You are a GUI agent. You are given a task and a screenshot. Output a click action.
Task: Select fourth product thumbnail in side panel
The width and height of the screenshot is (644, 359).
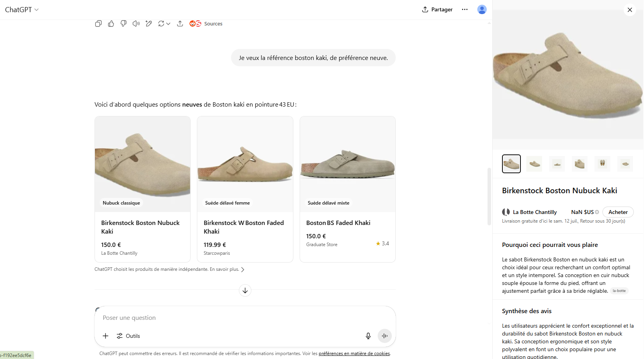pyautogui.click(x=580, y=164)
